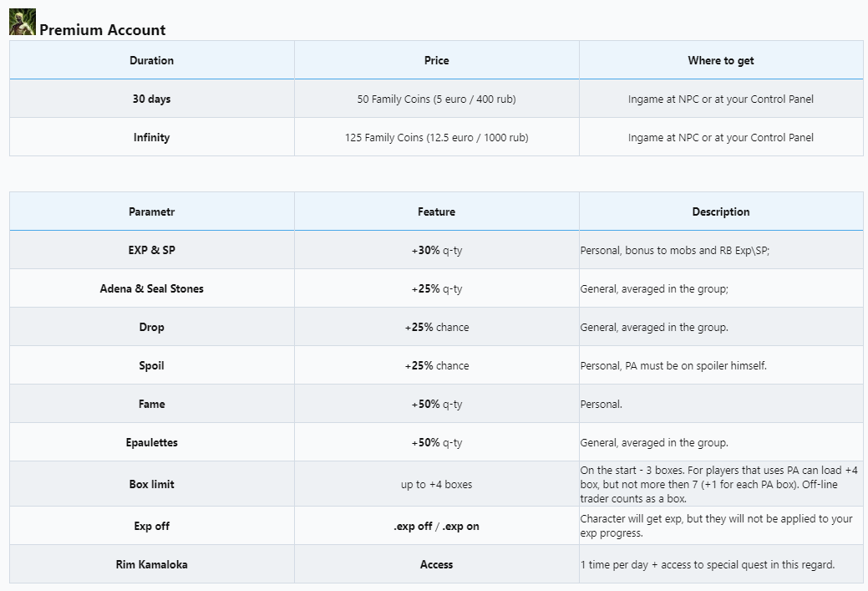868x591 pixels.
Task: Click the Where to get header
Action: (720, 60)
